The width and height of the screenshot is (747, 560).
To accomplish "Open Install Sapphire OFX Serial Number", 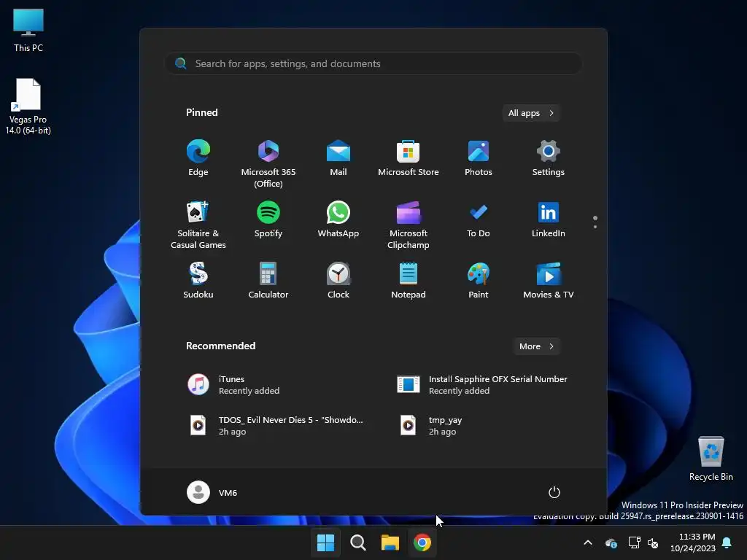I will pos(483,385).
